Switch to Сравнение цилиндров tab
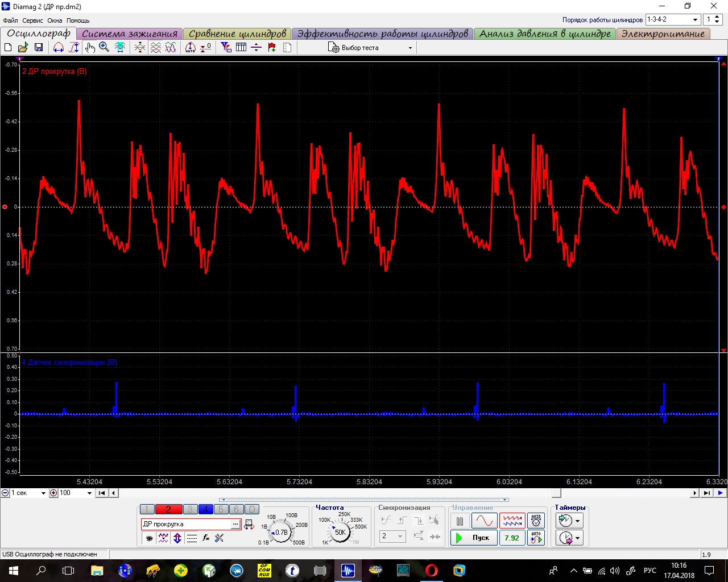 pyautogui.click(x=237, y=34)
